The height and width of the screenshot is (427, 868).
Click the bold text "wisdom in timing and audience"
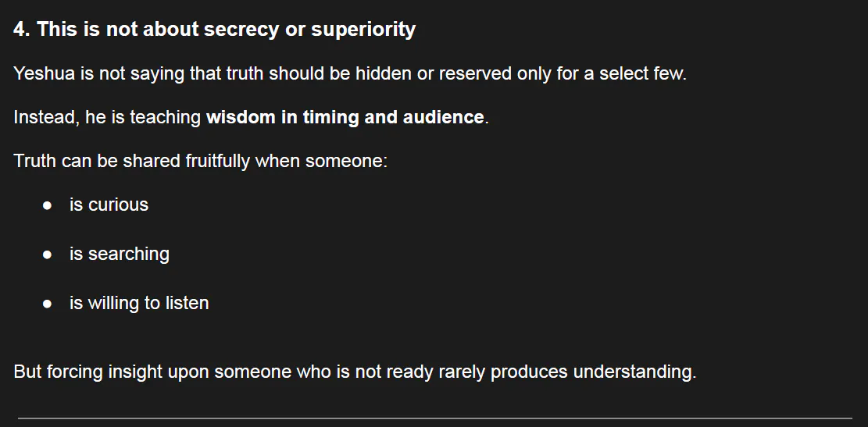click(x=345, y=118)
